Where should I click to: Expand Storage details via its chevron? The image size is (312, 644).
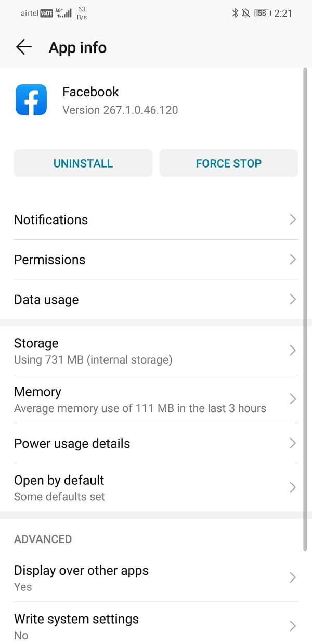pos(293,351)
